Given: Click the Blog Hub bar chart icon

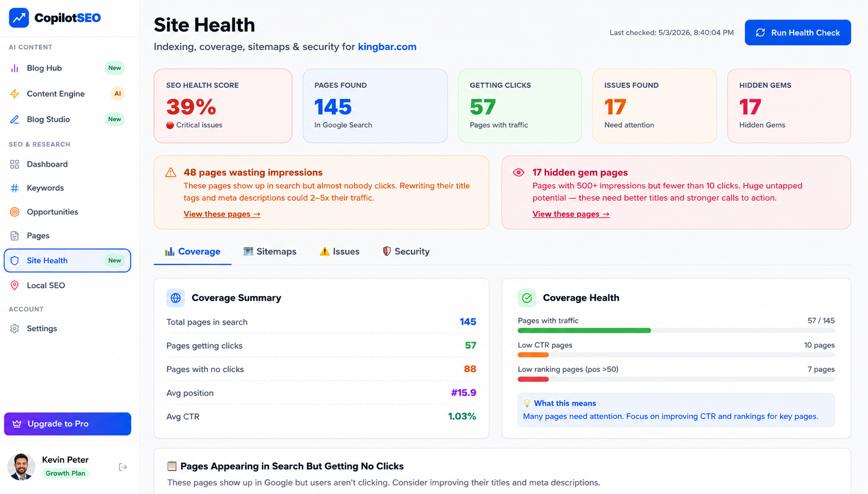Looking at the screenshot, I should click(15, 68).
